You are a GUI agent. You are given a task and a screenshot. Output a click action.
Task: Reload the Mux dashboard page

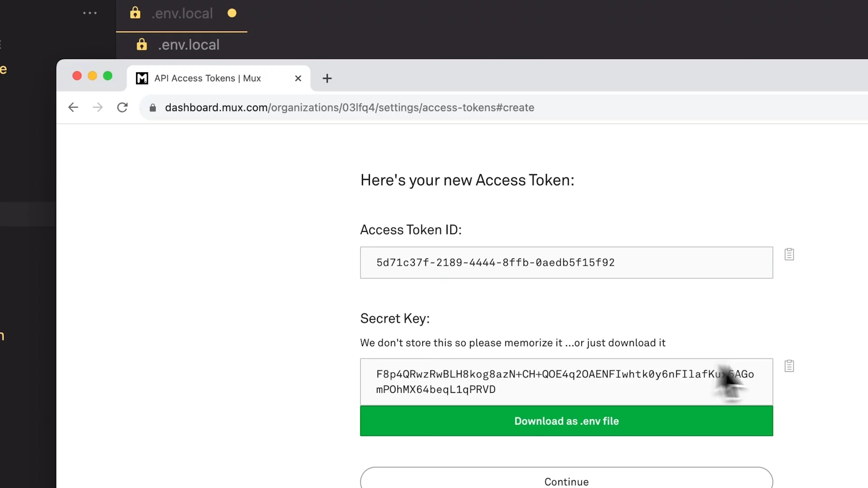(x=122, y=108)
